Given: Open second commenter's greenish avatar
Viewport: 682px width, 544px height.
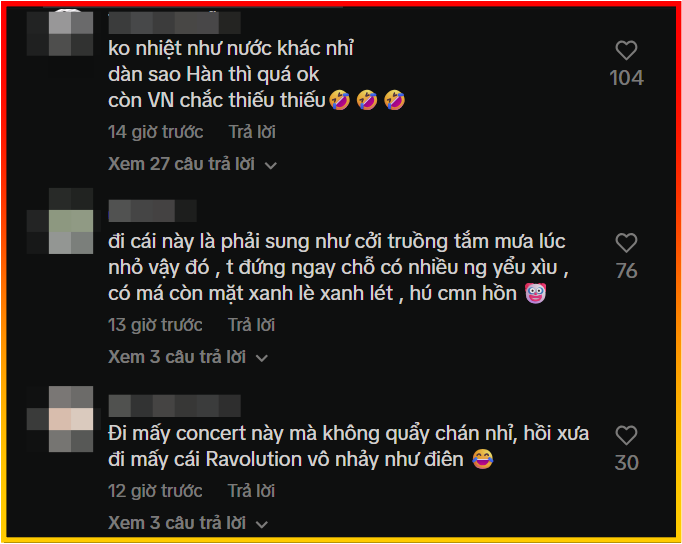Looking at the screenshot, I should (x=60, y=221).
